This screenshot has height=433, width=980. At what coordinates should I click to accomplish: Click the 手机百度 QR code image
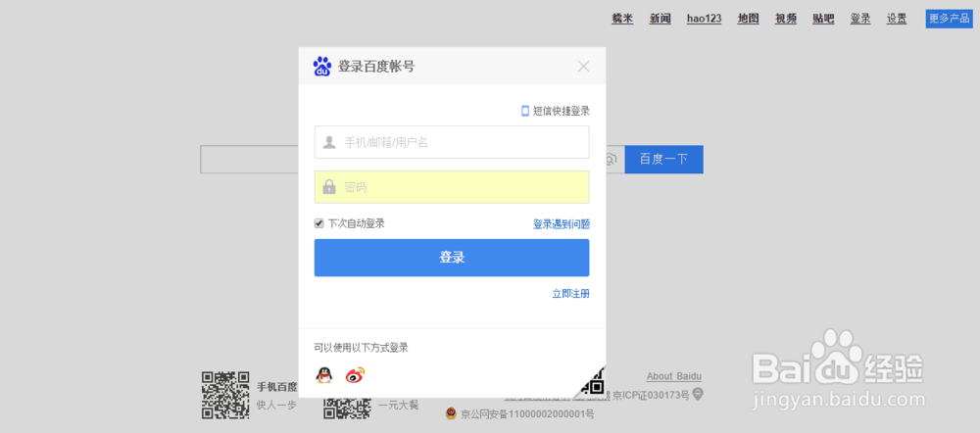click(x=225, y=395)
